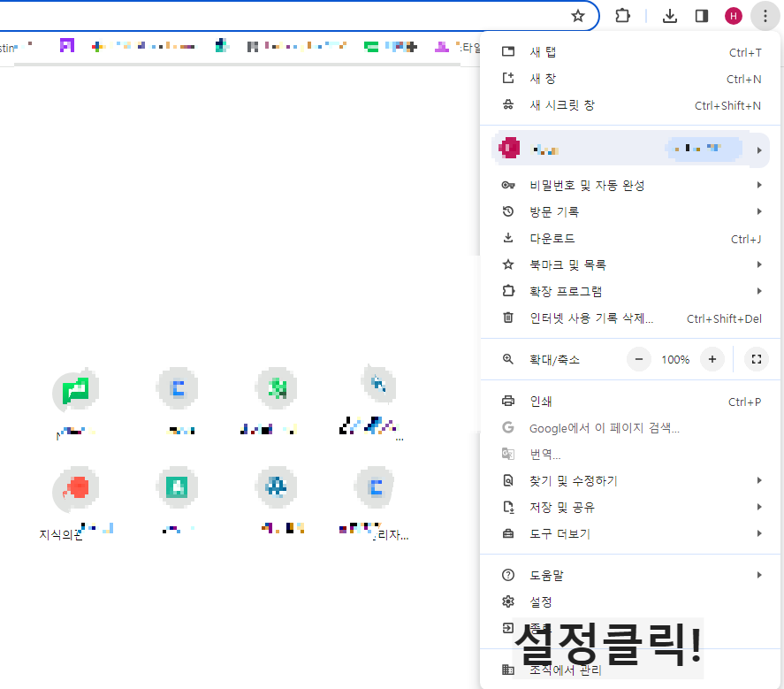Click the purple bookmark icon in bookmarks bar

coord(67,46)
